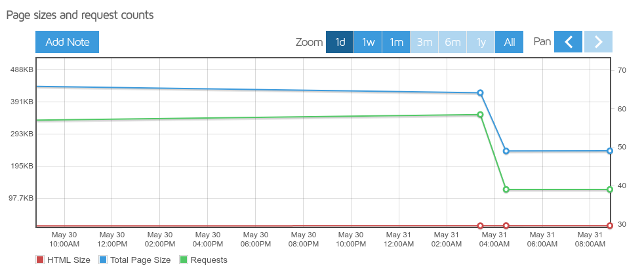Toggle the HTML Size legend series
Viewport: 644px width, 274px height.
pyautogui.click(x=68, y=260)
